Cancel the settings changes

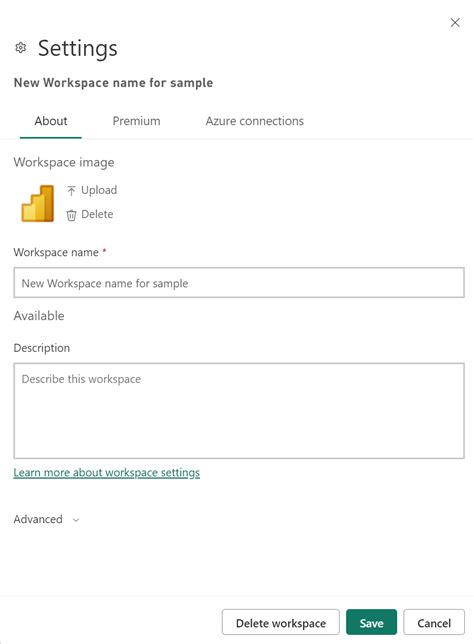tap(434, 623)
